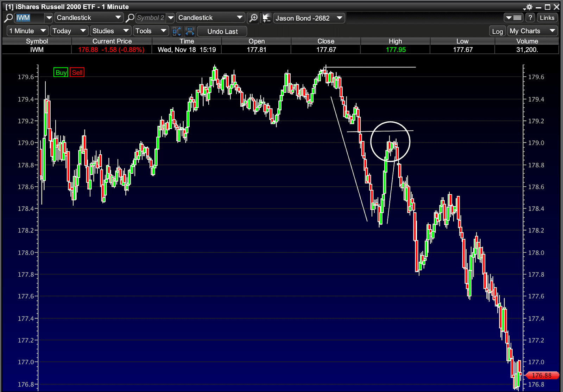This screenshot has width=563, height=392.
Task: Open second Candlestick chart type dropdown
Action: coord(210,18)
